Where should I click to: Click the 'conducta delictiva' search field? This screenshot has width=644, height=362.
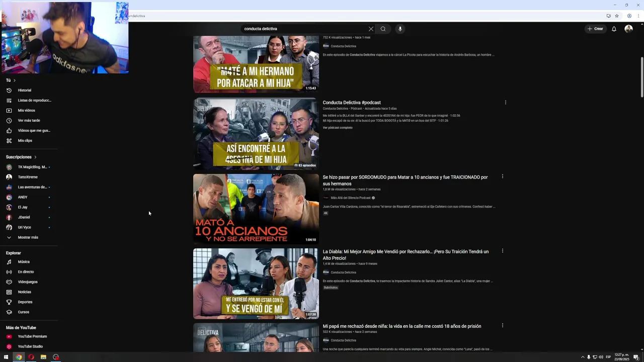[x=303, y=29]
